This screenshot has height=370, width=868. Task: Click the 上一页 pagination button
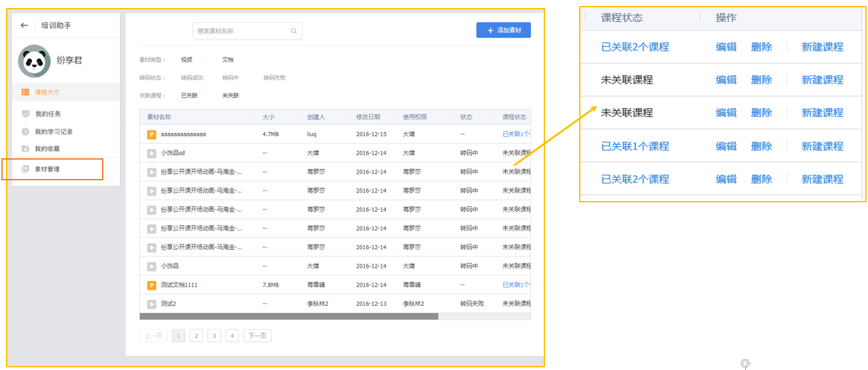tap(153, 336)
